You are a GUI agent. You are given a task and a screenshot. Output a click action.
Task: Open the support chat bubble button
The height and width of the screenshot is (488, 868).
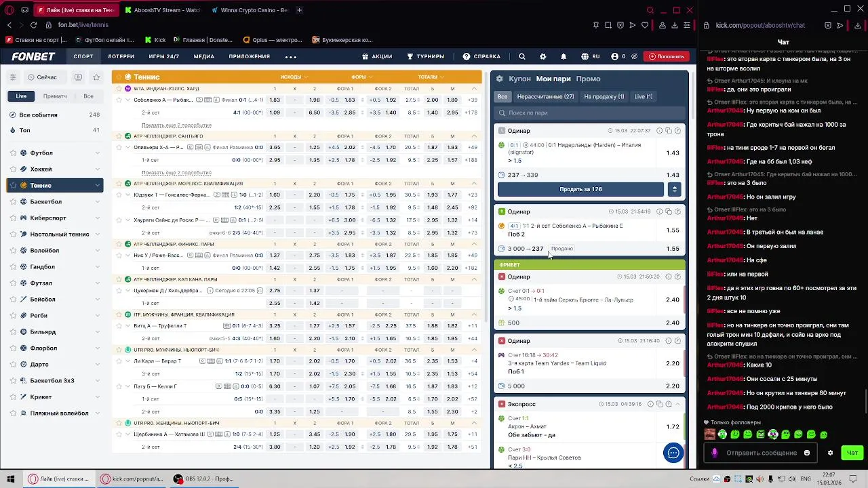tap(673, 453)
